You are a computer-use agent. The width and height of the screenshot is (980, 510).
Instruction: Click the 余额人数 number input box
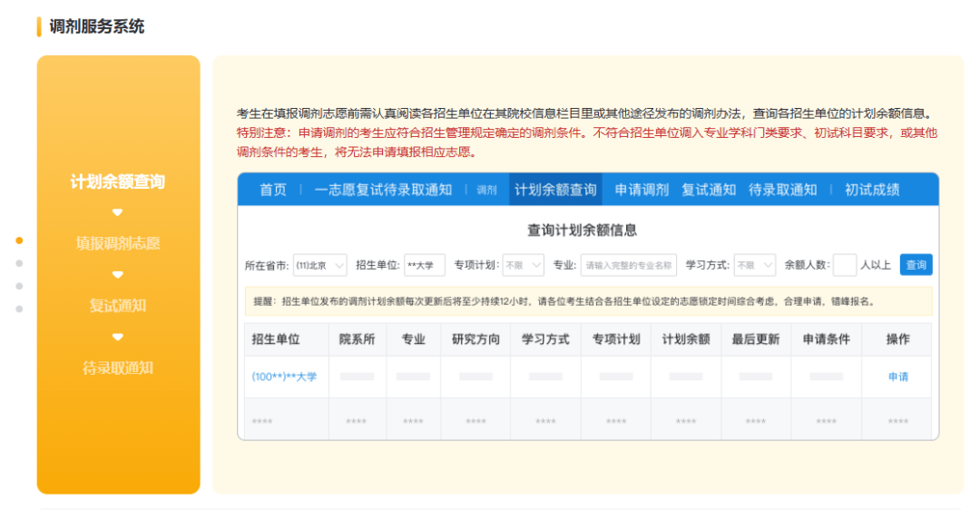pos(844,265)
